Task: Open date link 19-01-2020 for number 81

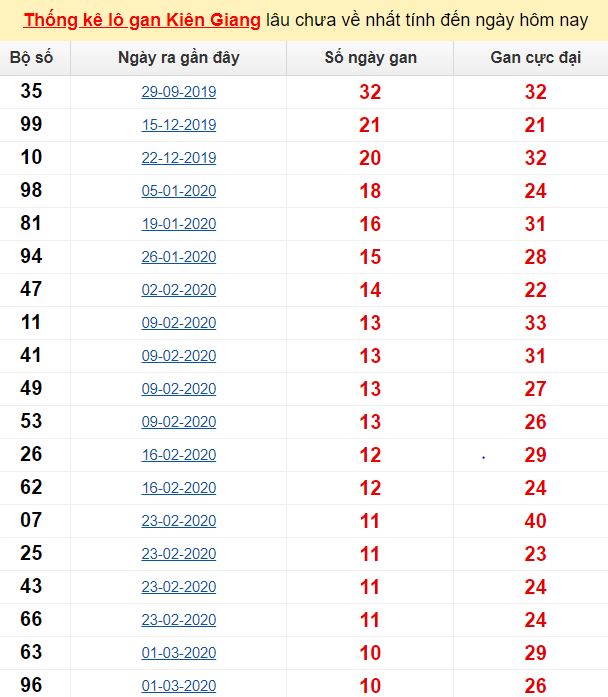Action: click(x=179, y=224)
